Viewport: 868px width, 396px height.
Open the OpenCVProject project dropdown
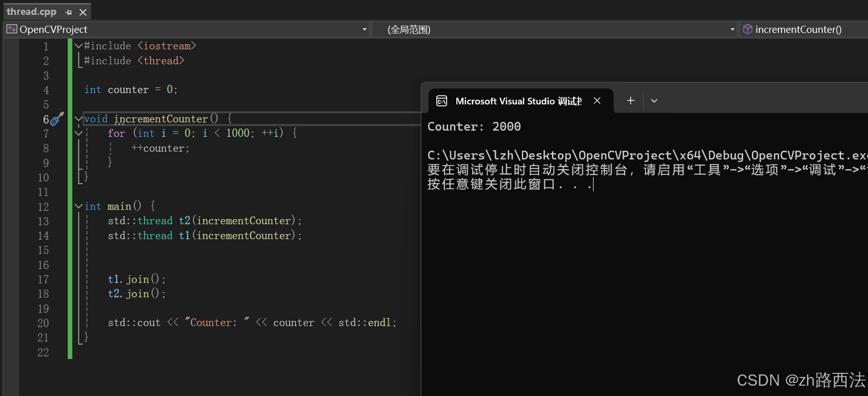(364, 29)
